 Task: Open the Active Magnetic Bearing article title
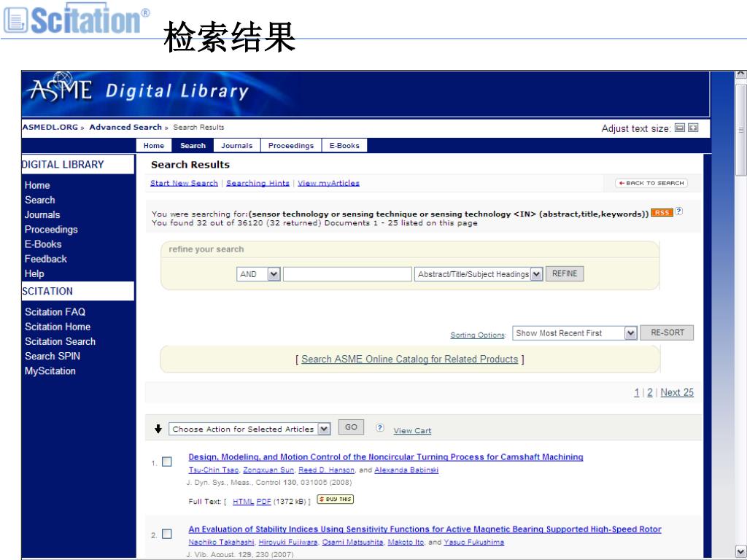tap(425, 529)
